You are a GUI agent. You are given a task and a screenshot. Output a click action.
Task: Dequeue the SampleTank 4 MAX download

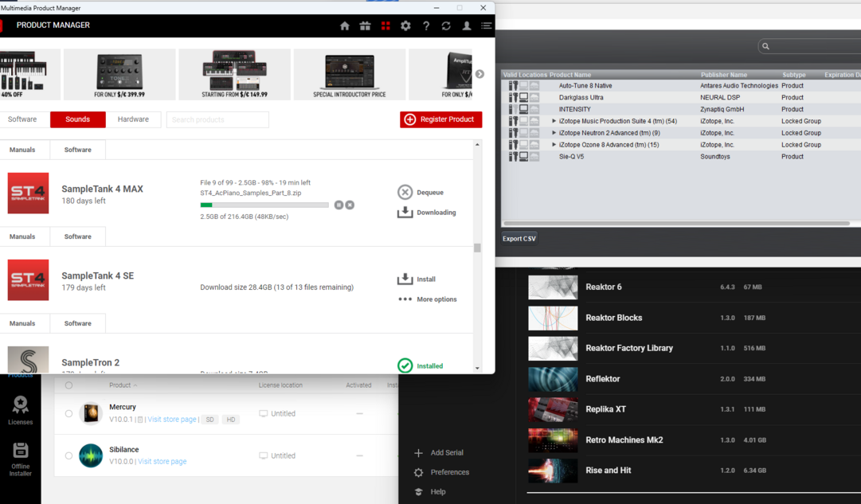click(x=421, y=192)
